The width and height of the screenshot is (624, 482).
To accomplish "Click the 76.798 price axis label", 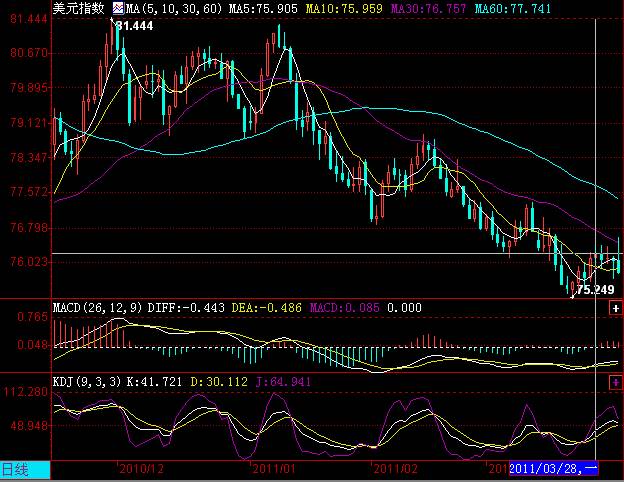I will click(x=29, y=228).
